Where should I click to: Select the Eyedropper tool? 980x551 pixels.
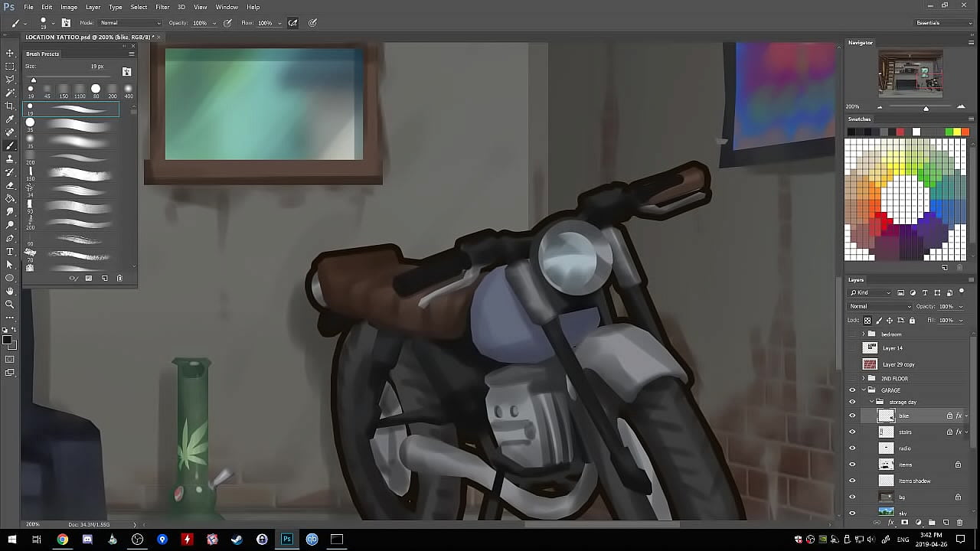tap(10, 119)
